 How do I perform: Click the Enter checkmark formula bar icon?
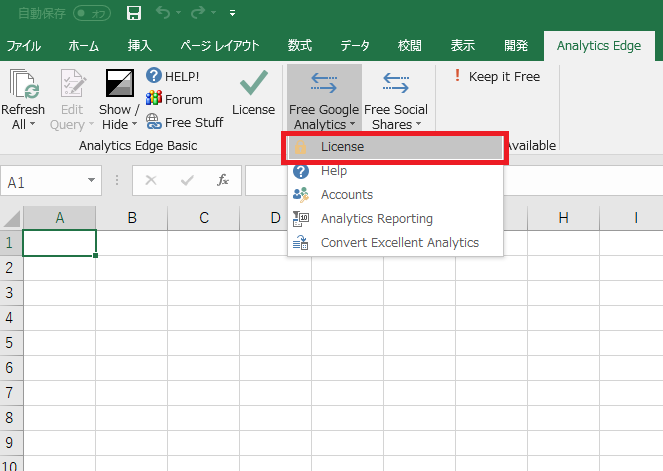click(x=187, y=181)
